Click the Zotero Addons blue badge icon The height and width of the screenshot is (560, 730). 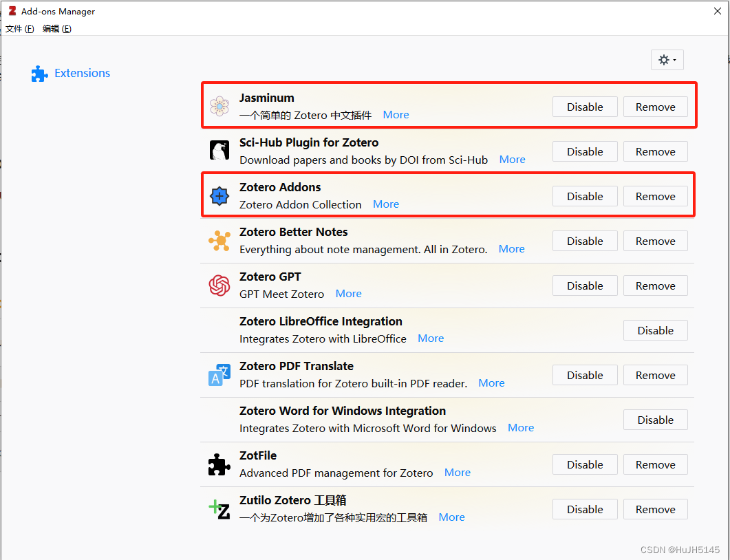(x=219, y=196)
